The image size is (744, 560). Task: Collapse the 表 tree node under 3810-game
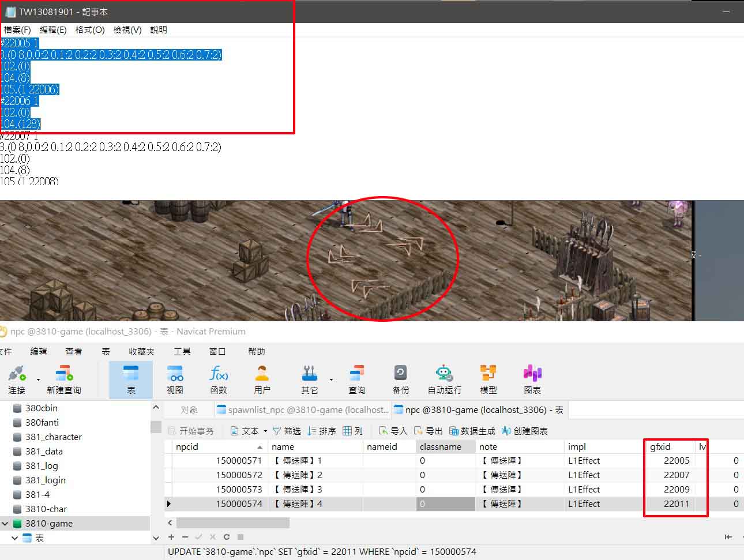pyautogui.click(x=15, y=538)
